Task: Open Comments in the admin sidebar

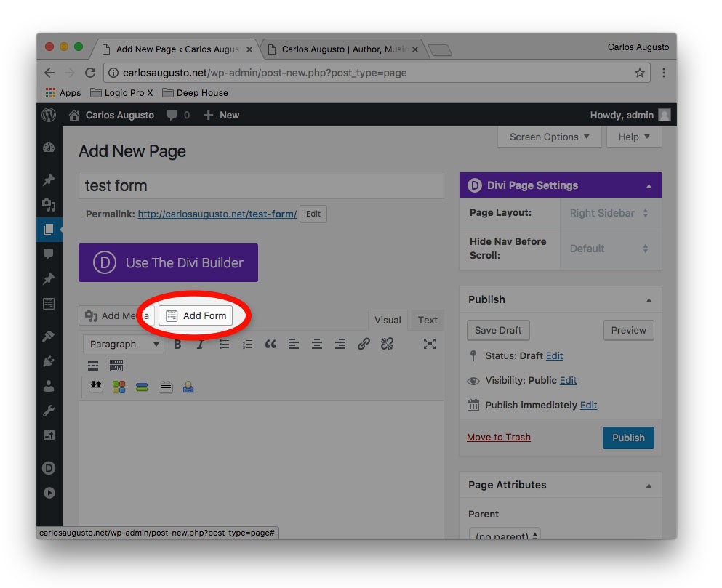Action: tap(49, 254)
